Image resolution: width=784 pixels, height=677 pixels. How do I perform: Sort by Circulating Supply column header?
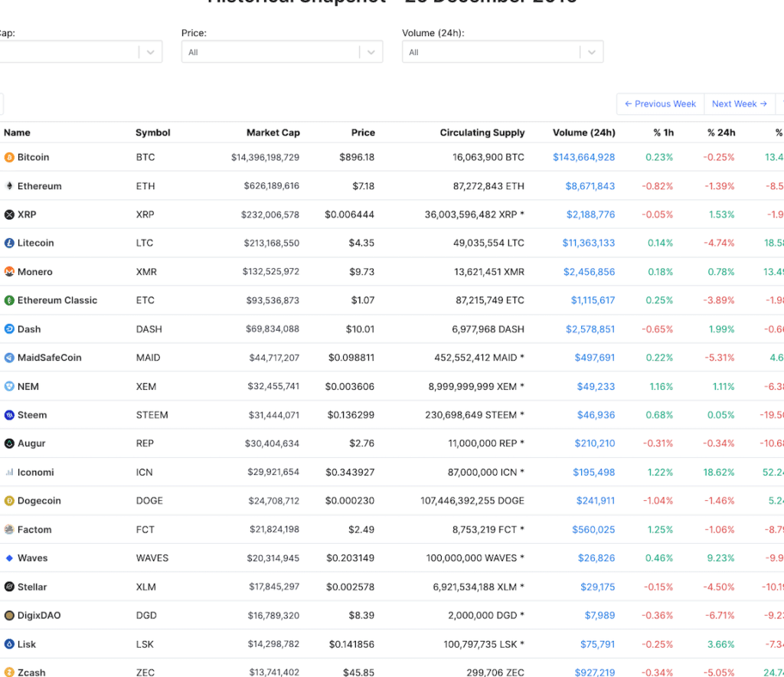[482, 132]
